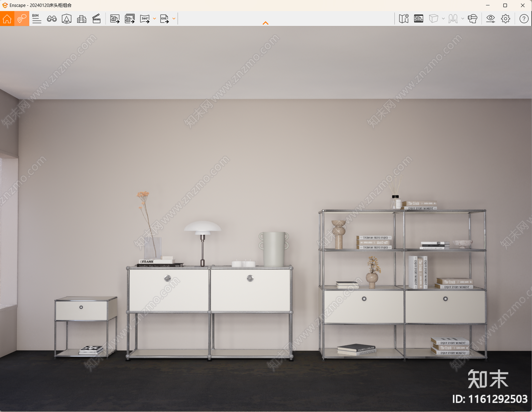Expand the cube mode dropdown arrow
This screenshot has width=532, height=412.
(x=443, y=19)
